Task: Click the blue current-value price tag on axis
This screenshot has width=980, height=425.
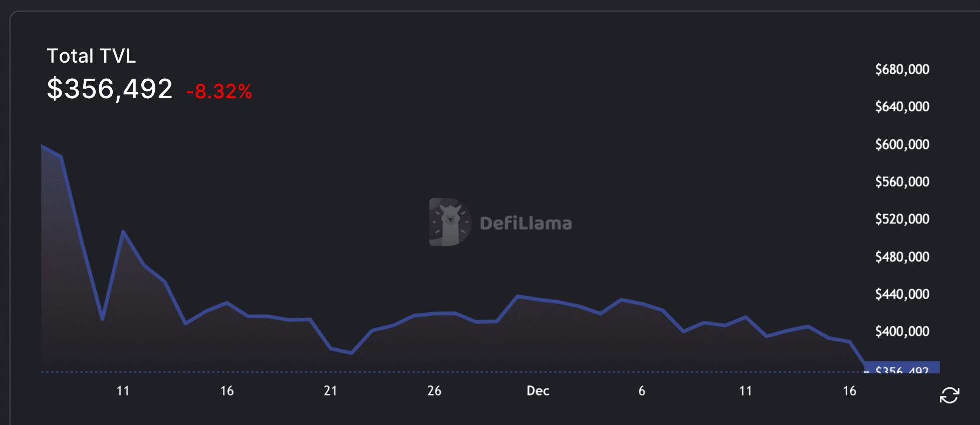Action: 902,368
